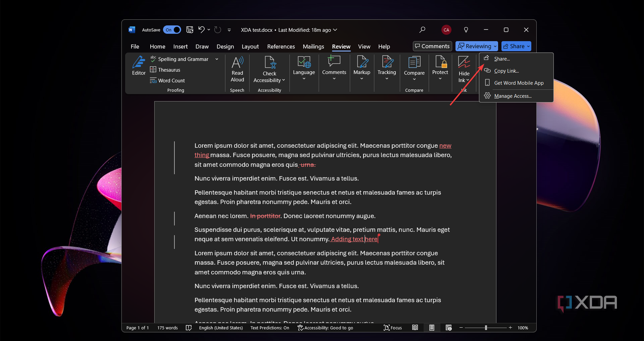Switch to Print Layout view
The width and height of the screenshot is (644, 341).
click(x=431, y=328)
